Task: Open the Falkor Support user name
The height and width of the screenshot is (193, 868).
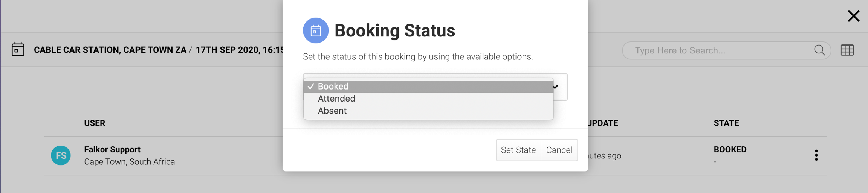Action: [x=112, y=149]
